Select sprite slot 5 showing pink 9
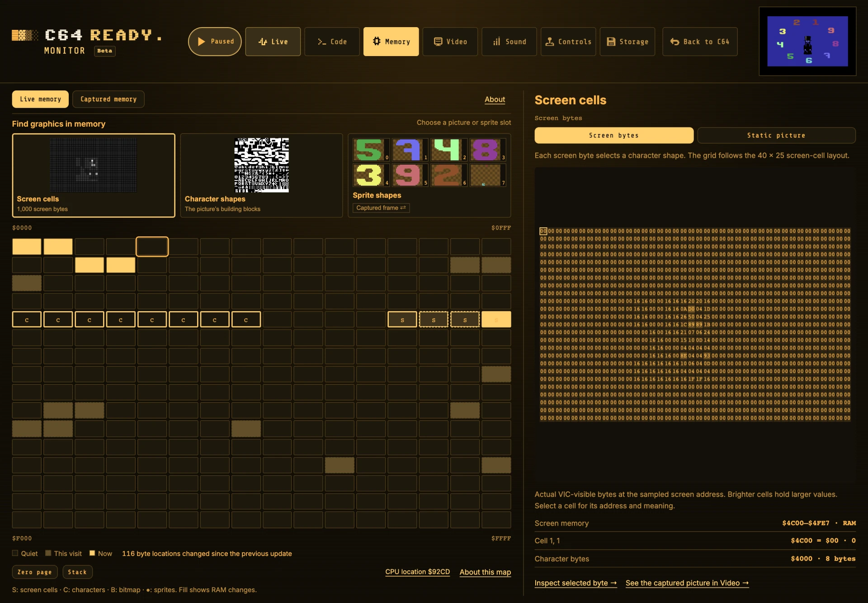This screenshot has width=868, height=603. tap(410, 175)
